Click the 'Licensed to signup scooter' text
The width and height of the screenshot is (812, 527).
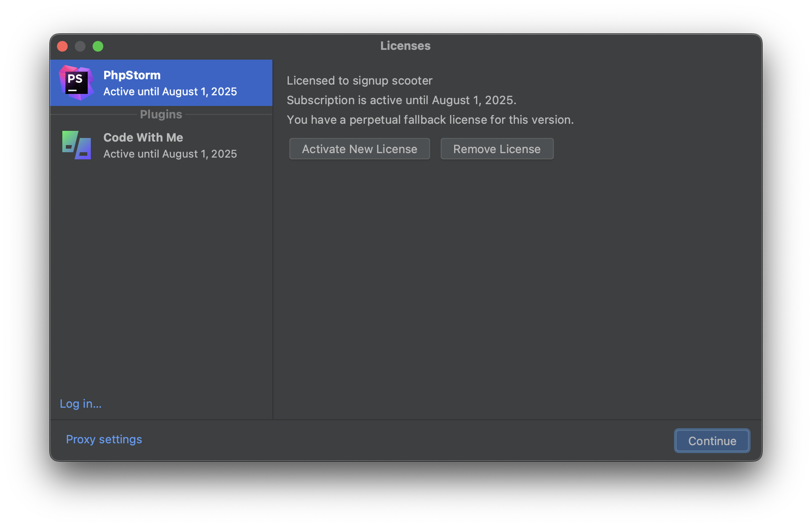point(359,81)
